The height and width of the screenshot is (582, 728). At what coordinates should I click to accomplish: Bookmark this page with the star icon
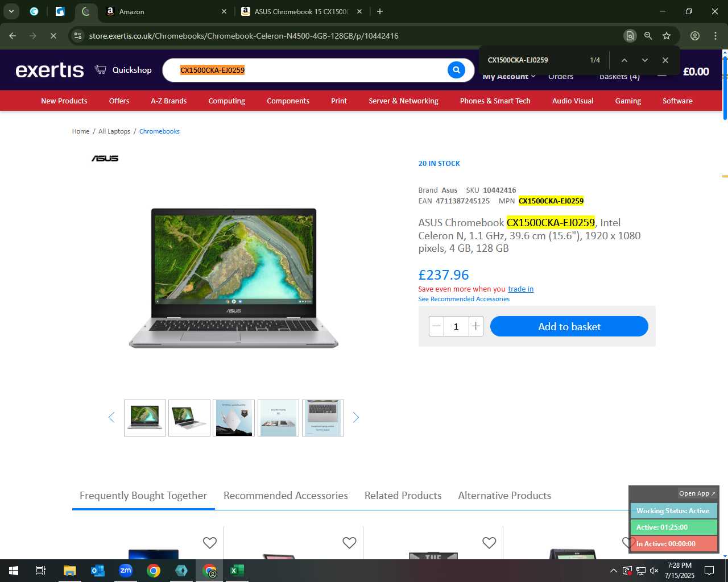pos(667,36)
